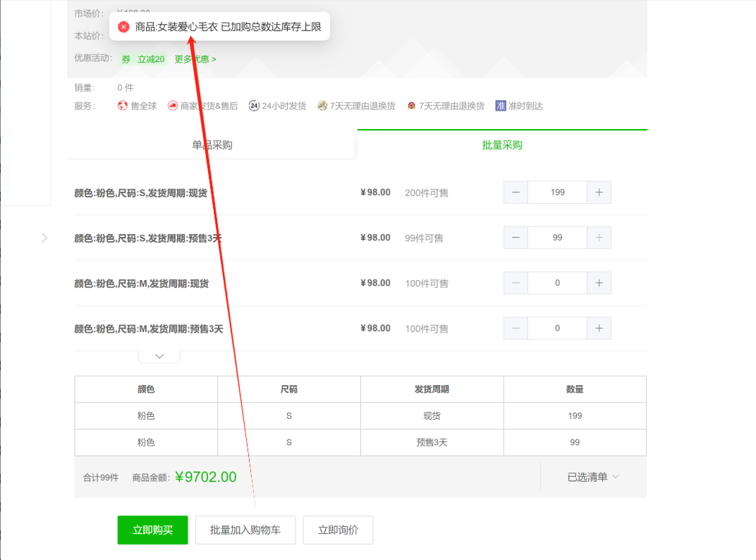The height and width of the screenshot is (560, 756).
Task: Click label 颜色:粉色,尺码:M,发货周期:现货
Action: 142,284
